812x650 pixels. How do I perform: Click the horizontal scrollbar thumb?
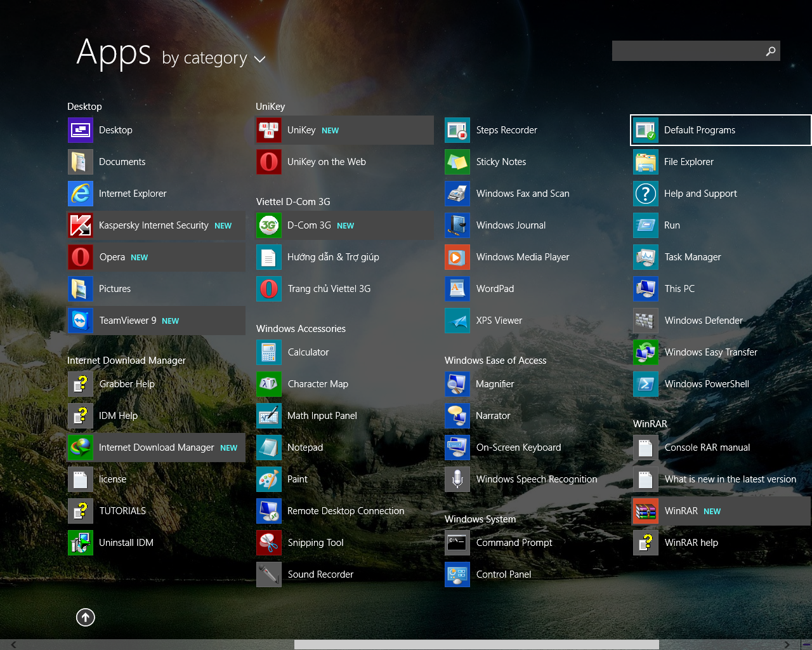tap(476, 645)
